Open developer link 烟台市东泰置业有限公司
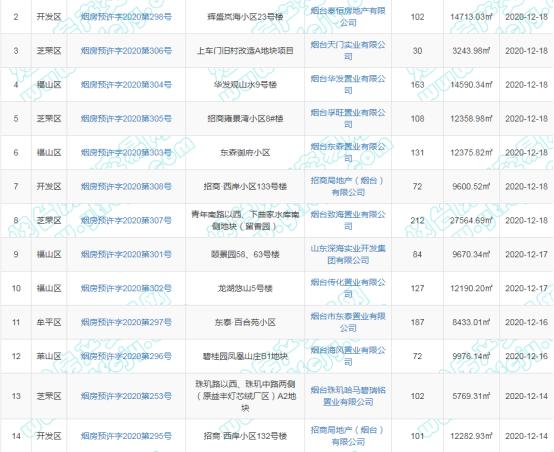554x452 pixels. coord(348,322)
